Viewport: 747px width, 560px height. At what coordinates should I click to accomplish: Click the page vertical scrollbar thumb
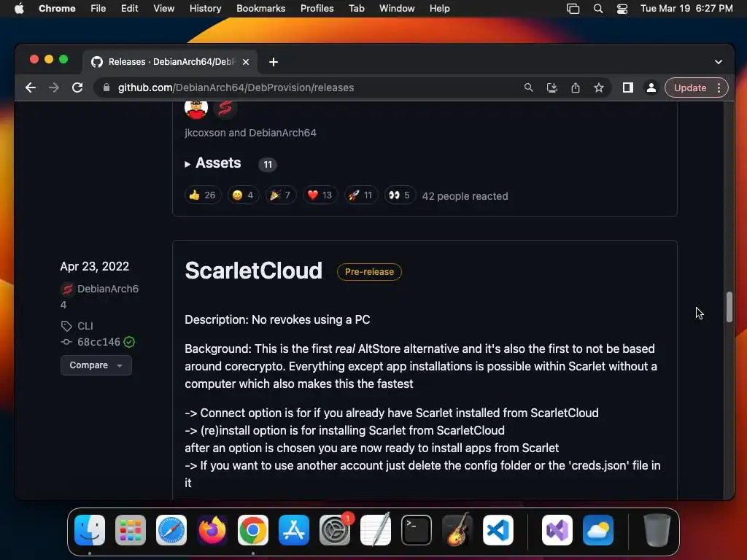point(729,307)
